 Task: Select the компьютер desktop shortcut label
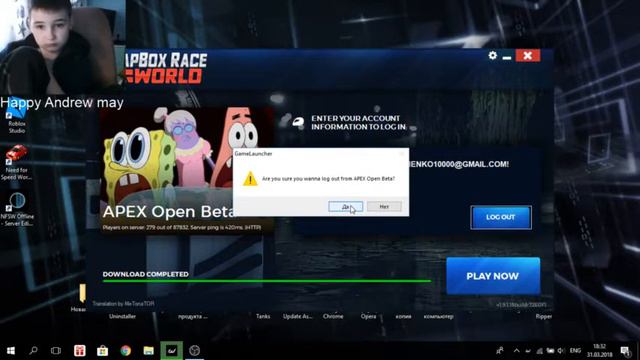pyautogui.click(x=438, y=316)
